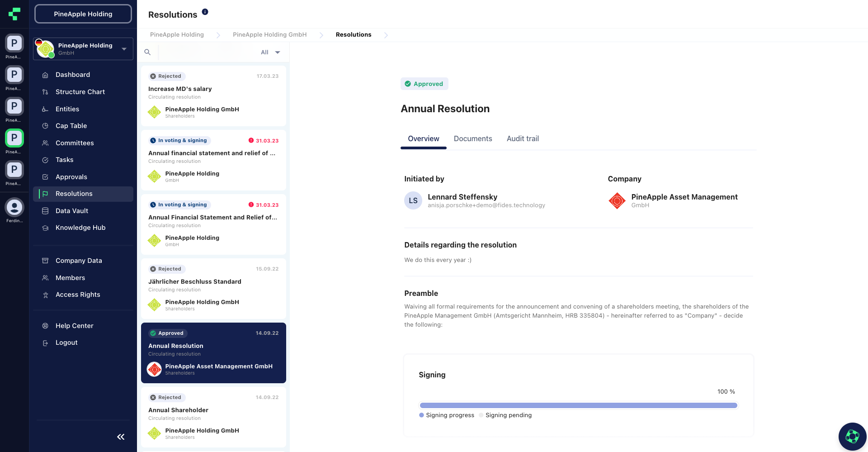Viewport: 868px width, 452px height.
Task: Open the search in the resolutions list
Action: 147,52
